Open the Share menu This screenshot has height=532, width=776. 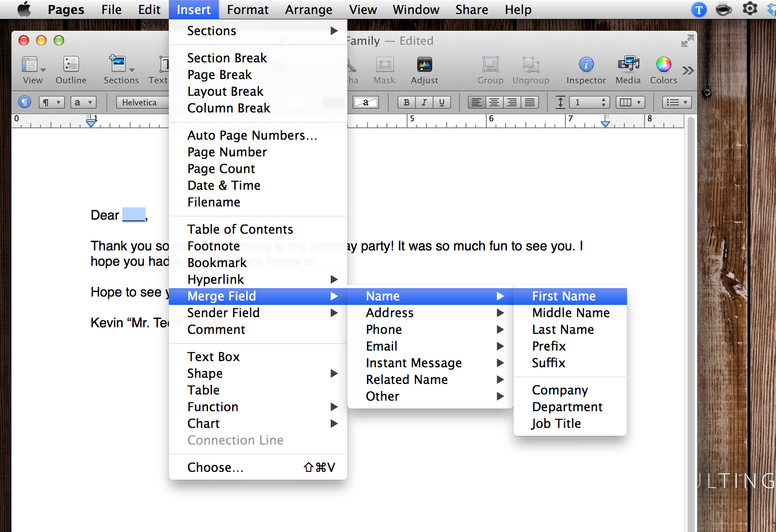click(x=472, y=10)
